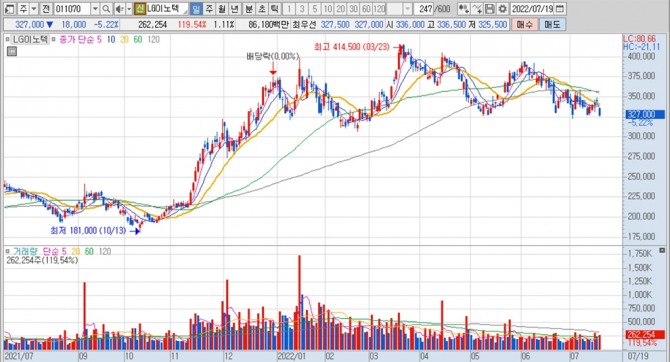Image resolution: width=670 pixels, height=362 pixels.
Task: Click the speaker sound icon
Action: coord(119,9)
